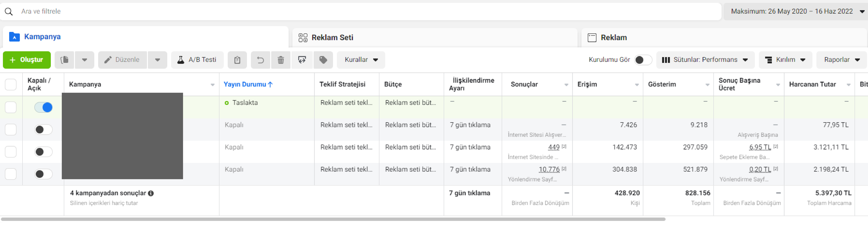Turn off the Taslakta campaign toggle

pos(43,107)
